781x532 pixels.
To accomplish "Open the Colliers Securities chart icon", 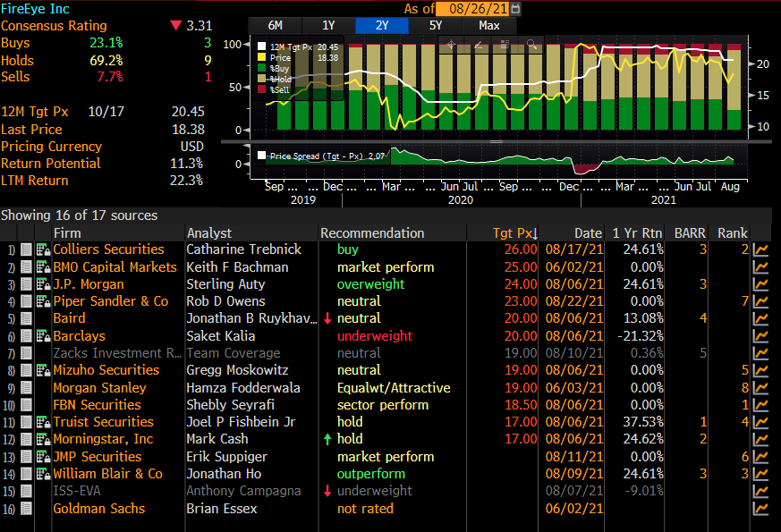I will coord(761,250).
